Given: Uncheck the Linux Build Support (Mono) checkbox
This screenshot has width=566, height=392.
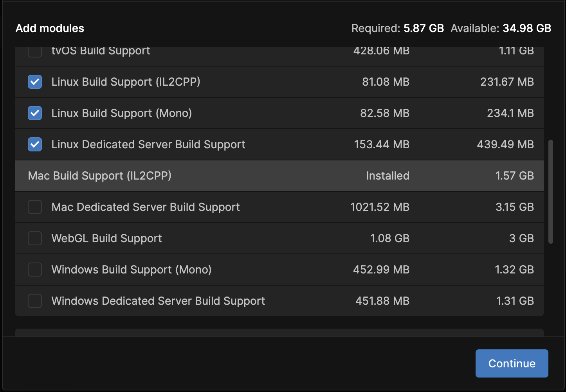Looking at the screenshot, I should [35, 113].
